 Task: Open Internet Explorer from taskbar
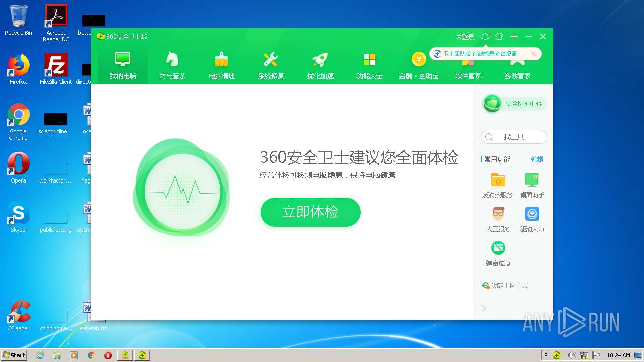(x=40, y=355)
